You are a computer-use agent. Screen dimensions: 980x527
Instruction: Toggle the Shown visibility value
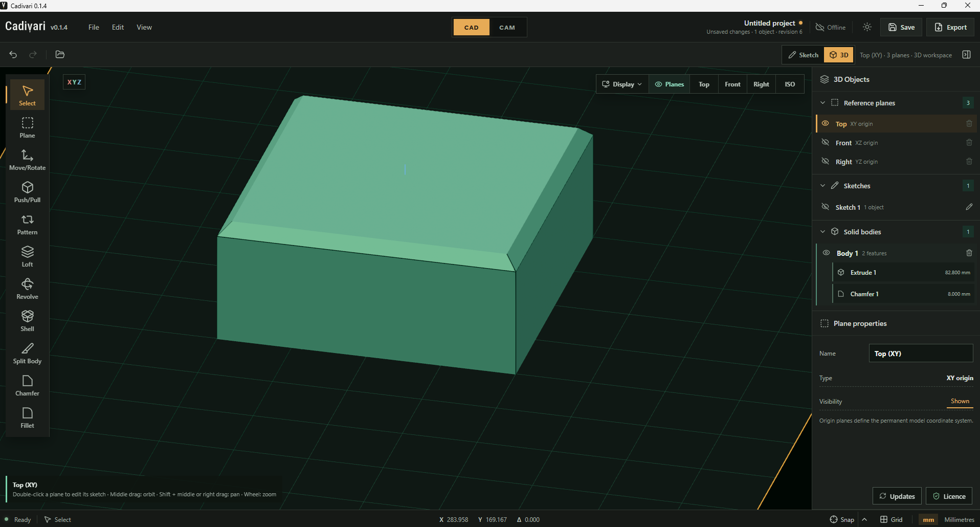click(x=960, y=402)
